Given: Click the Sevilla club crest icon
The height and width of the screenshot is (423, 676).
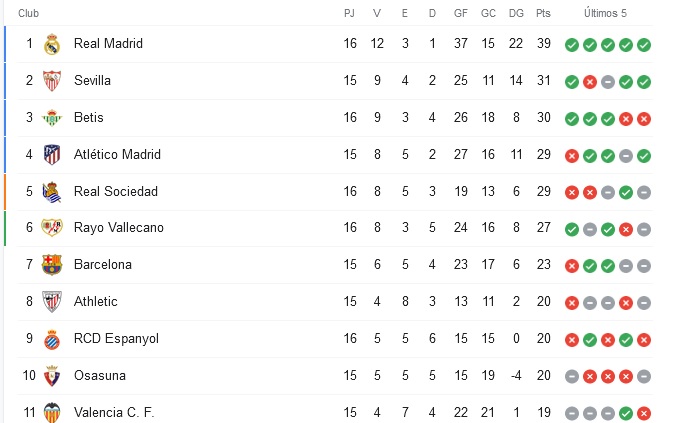Looking at the screenshot, I should click(52, 81).
